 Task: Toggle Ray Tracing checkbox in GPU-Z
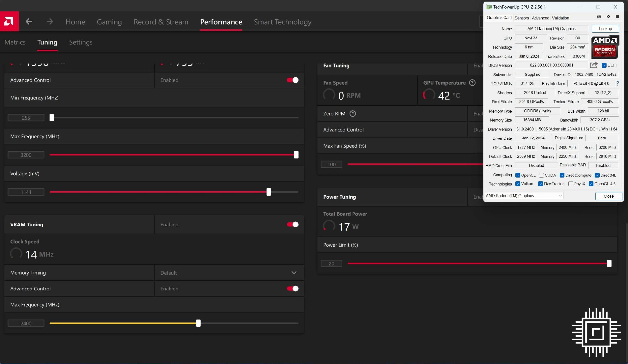pyautogui.click(x=540, y=184)
